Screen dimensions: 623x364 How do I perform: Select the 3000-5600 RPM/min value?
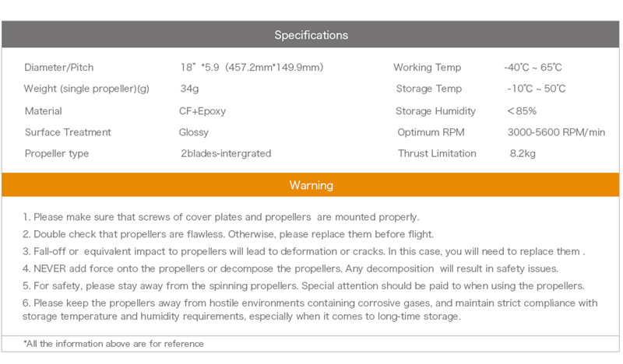click(556, 132)
